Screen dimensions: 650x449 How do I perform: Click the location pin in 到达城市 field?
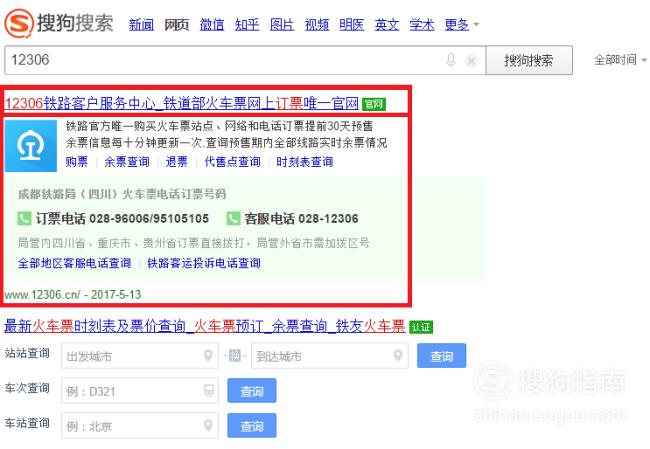point(398,356)
